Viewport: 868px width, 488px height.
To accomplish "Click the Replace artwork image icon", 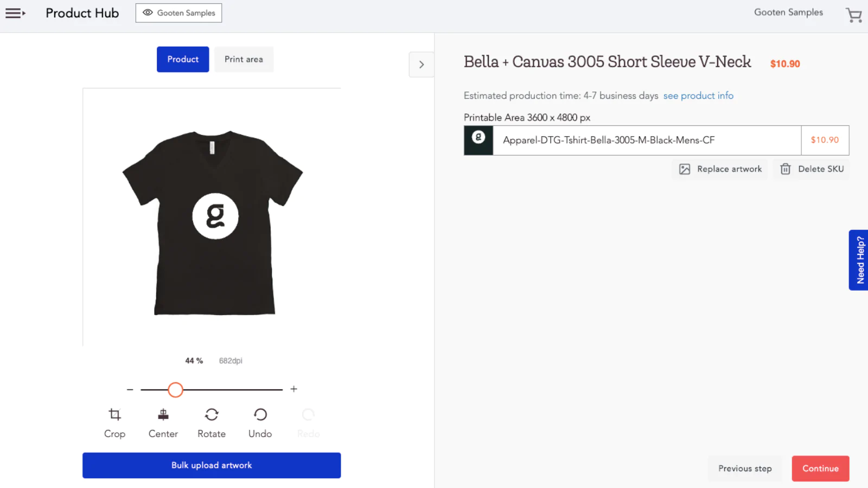I will pos(685,169).
